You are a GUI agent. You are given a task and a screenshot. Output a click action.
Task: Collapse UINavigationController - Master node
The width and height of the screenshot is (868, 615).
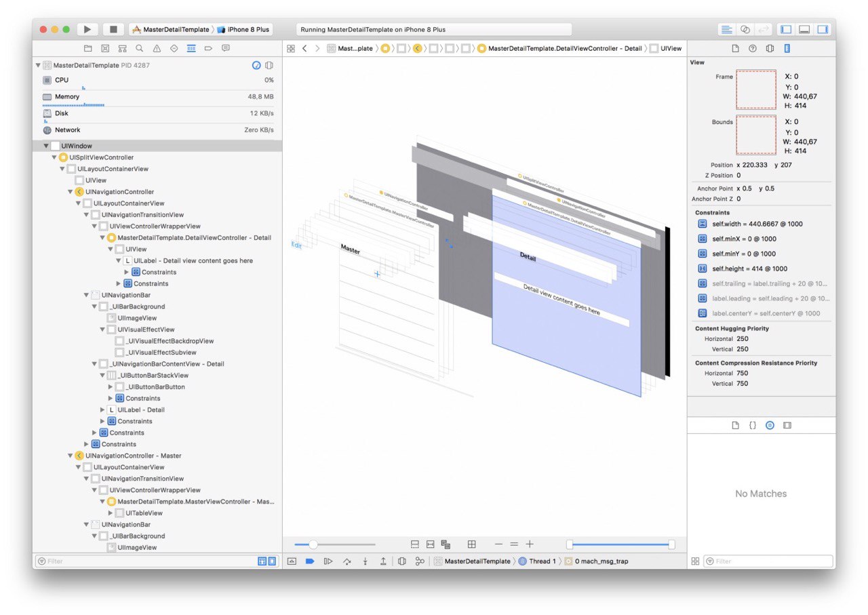pos(71,456)
